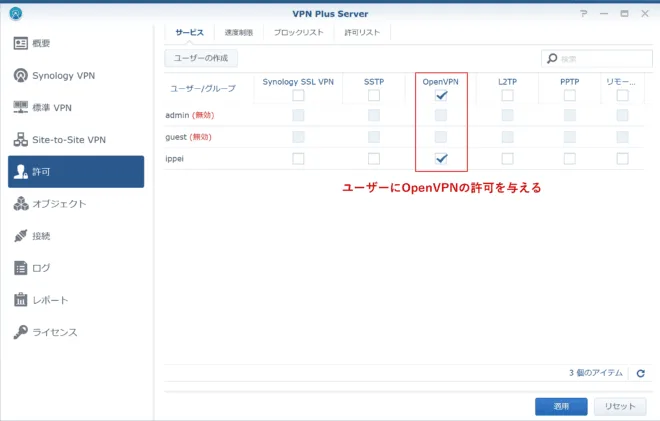Enable L2TP for ippei
This screenshot has width=660, height=421.
[508, 159]
